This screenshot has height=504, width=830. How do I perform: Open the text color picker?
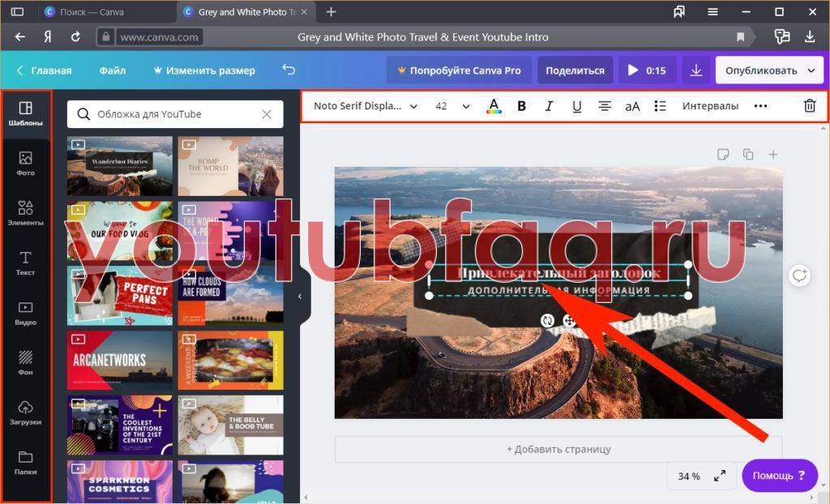[493, 106]
